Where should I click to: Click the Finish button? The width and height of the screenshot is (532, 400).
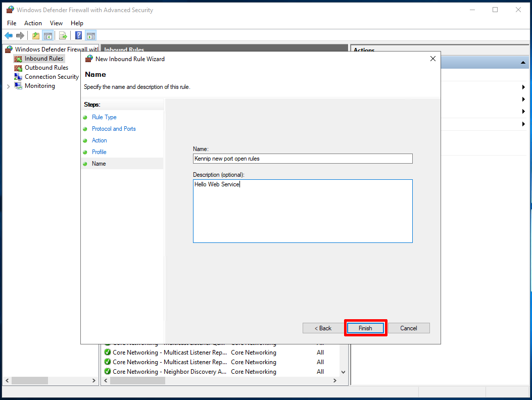(x=365, y=328)
